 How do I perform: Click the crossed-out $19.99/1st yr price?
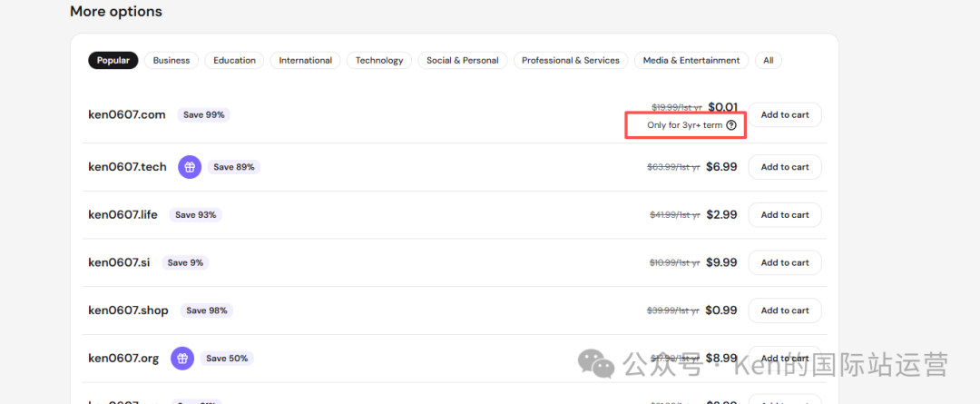coord(677,107)
